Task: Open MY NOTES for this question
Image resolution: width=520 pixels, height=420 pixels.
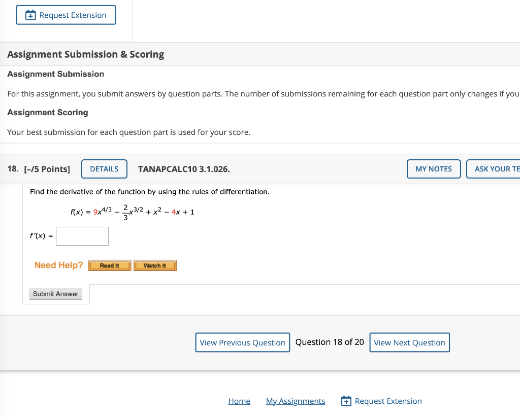Action: pyautogui.click(x=434, y=169)
